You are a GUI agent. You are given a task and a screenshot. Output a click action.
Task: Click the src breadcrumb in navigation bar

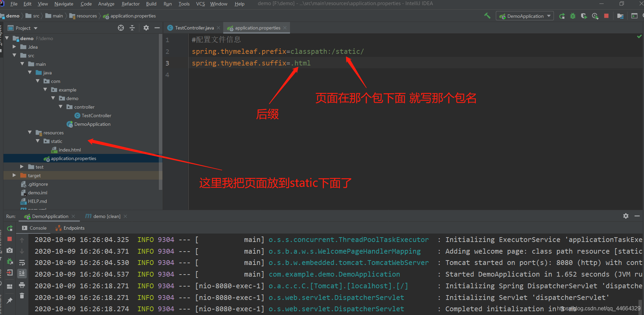click(x=33, y=16)
